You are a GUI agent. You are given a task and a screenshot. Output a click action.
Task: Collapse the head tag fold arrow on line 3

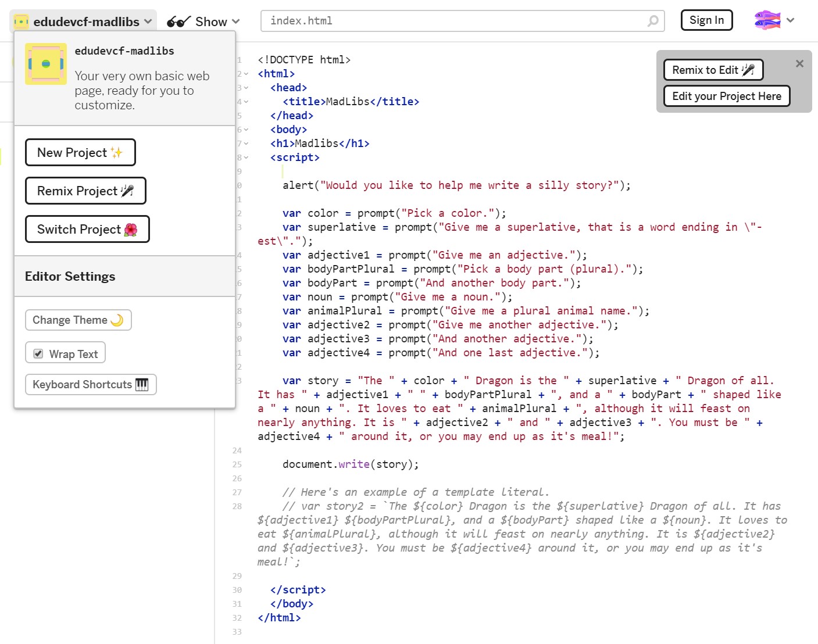[x=247, y=88]
